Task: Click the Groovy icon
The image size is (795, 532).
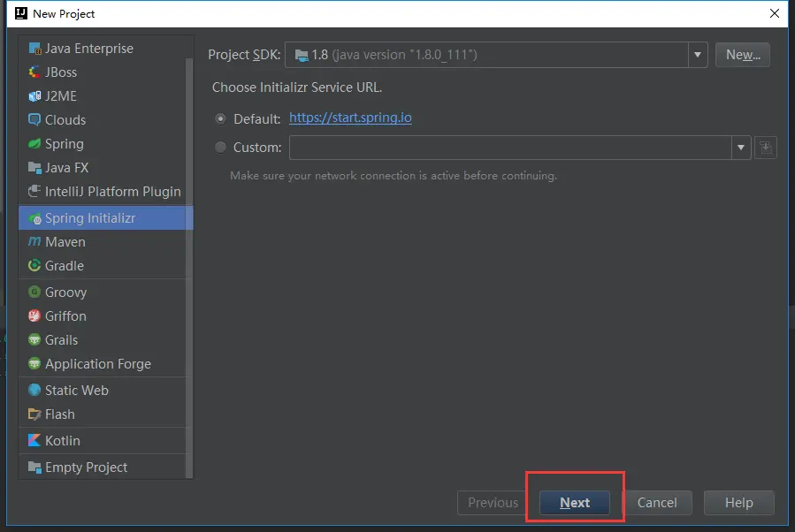Action: click(34, 293)
